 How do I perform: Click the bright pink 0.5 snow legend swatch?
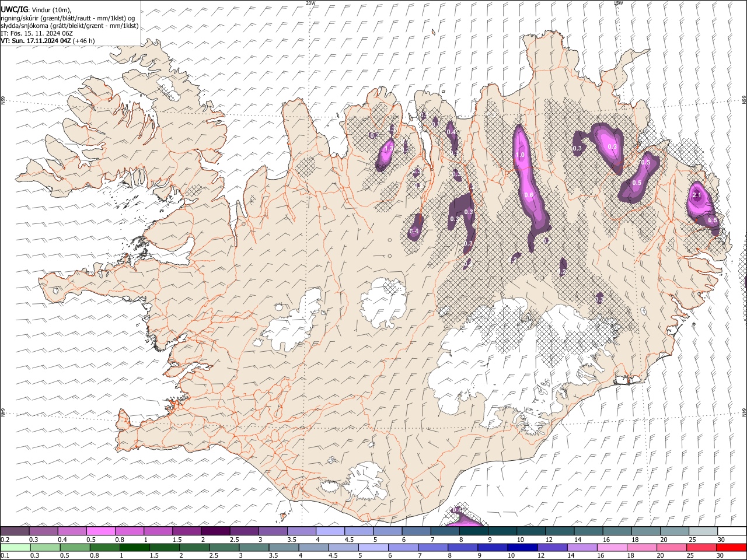click(x=101, y=531)
